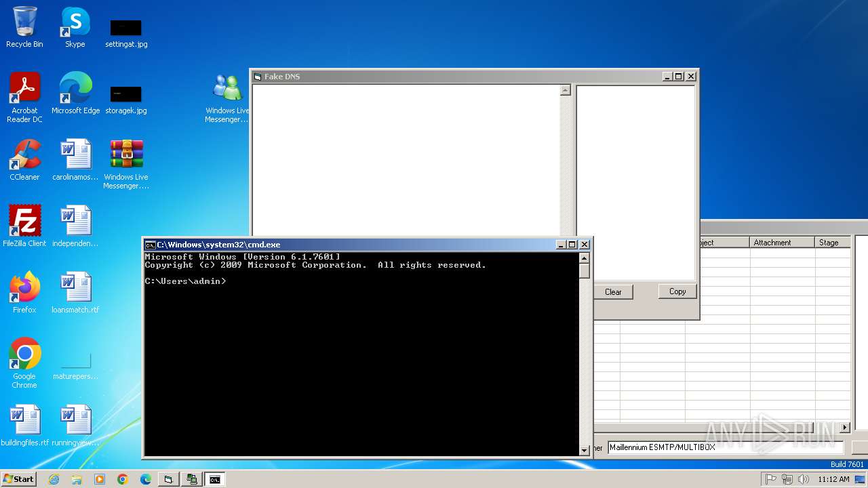The width and height of the screenshot is (868, 488).
Task: Open Internet Explorer from the taskbar
Action: click(54, 479)
